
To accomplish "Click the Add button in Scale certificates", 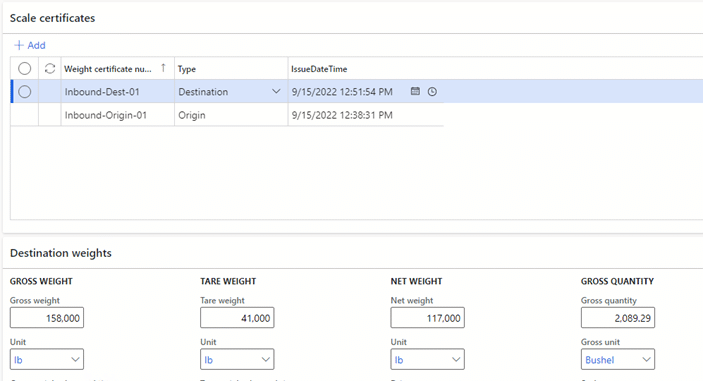I will pyautogui.click(x=30, y=45).
